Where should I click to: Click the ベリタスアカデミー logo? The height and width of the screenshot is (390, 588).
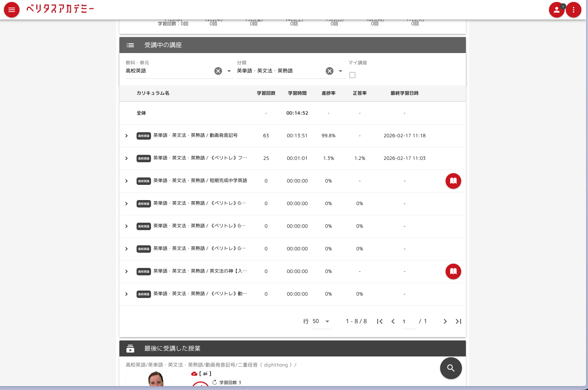pos(60,9)
